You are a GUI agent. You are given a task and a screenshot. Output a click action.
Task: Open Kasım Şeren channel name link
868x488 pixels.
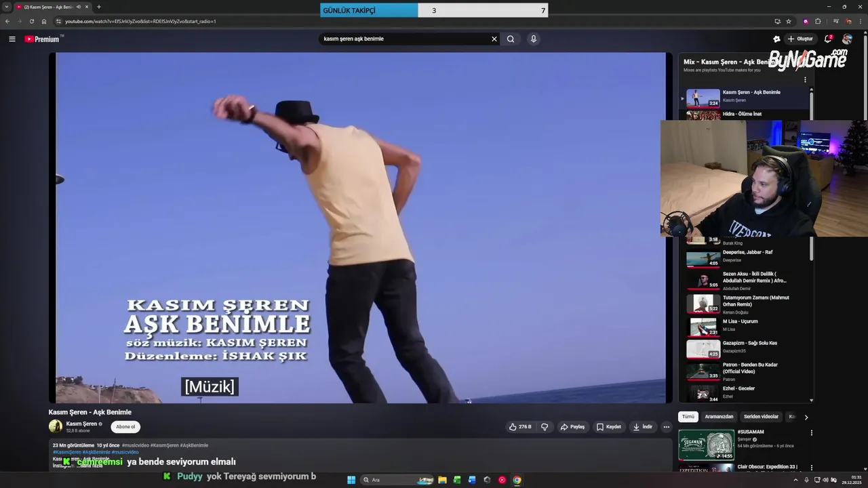pos(81,424)
